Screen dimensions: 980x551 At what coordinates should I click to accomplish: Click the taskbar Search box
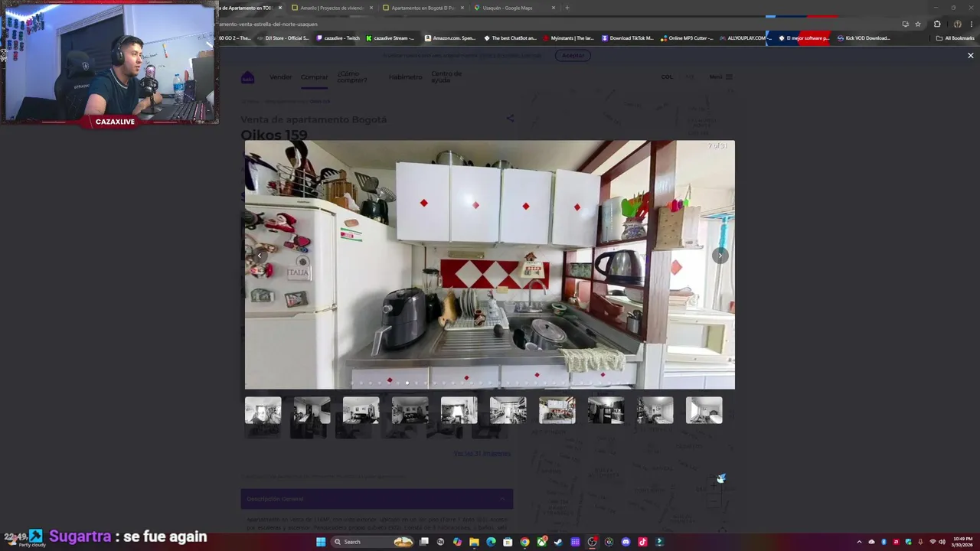373,542
